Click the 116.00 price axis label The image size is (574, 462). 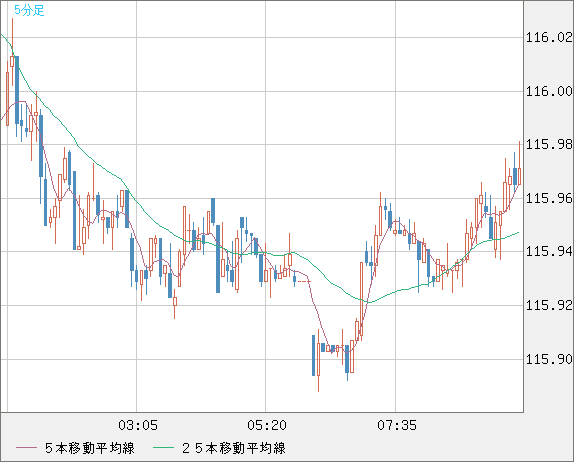click(x=549, y=91)
